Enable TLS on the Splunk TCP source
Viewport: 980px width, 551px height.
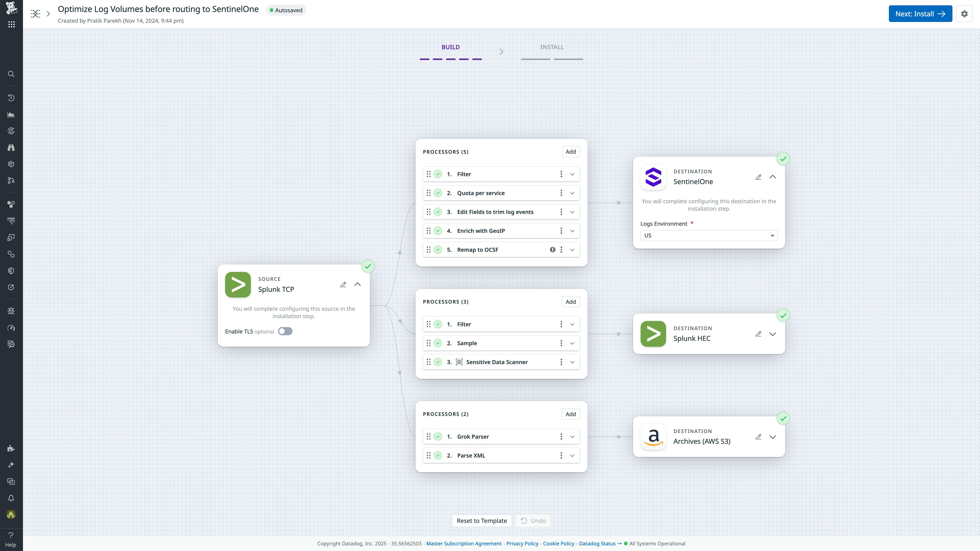tap(285, 331)
